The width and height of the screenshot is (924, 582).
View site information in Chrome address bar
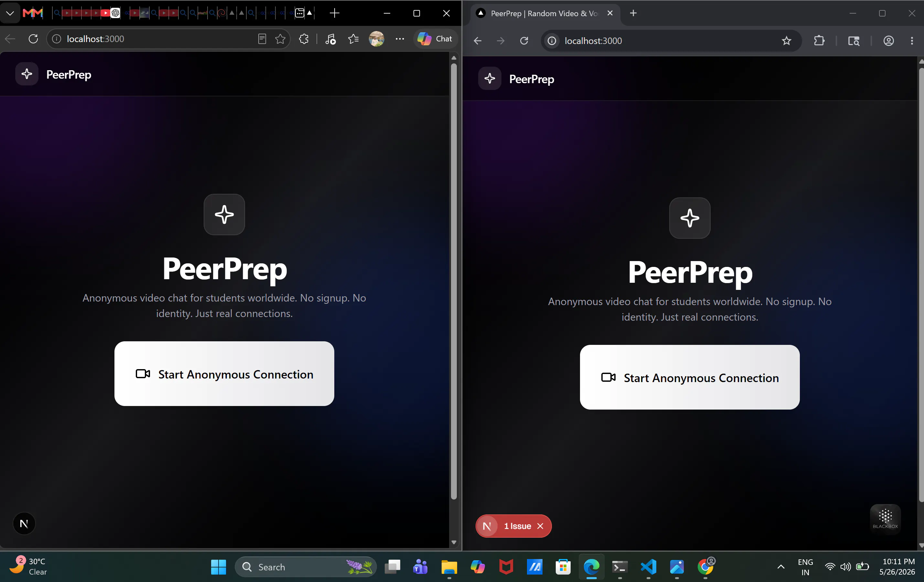coord(552,41)
